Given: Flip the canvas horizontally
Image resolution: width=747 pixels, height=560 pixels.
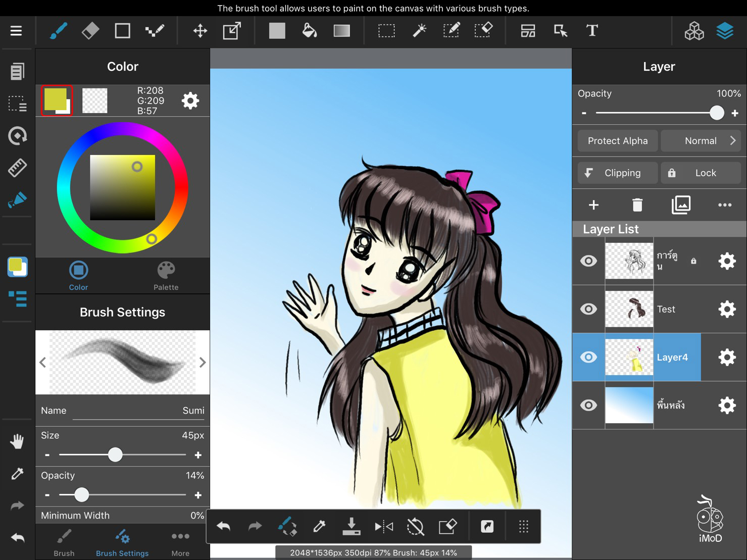Looking at the screenshot, I should 383,526.
